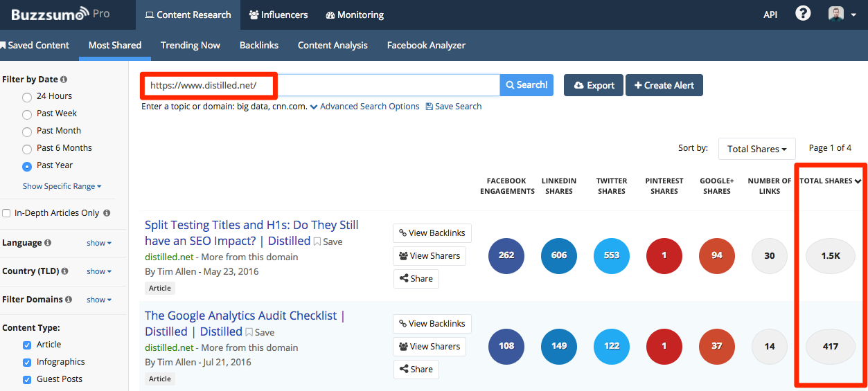Show the Country (TLD) filter options
868x391 pixels.
coord(99,271)
